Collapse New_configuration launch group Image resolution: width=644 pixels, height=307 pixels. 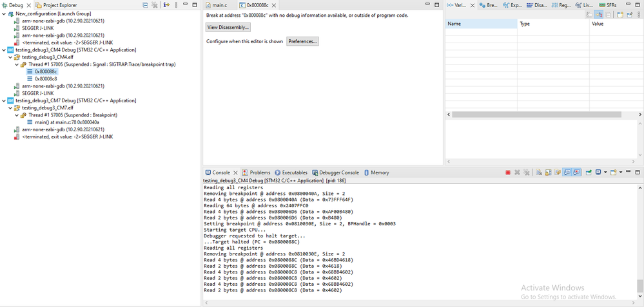tap(4, 14)
